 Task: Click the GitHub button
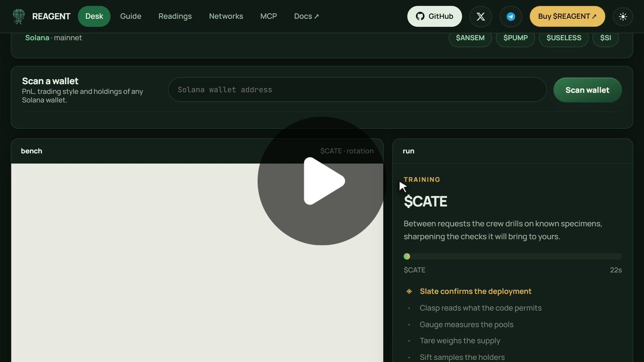pos(435,17)
